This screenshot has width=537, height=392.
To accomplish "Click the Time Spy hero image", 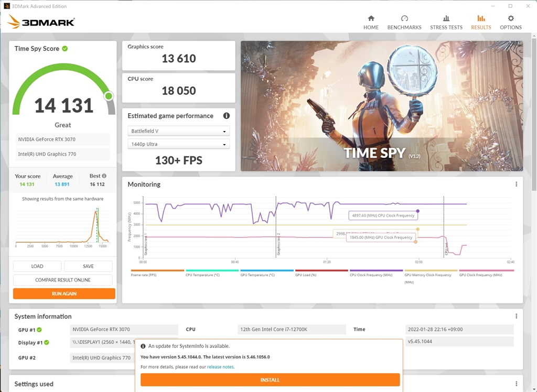I will [x=382, y=106].
